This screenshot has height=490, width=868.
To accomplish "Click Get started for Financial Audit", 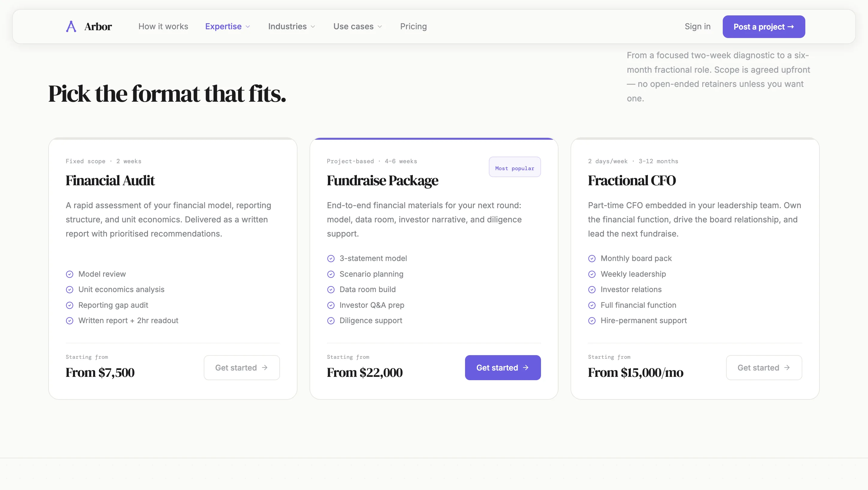I will pos(242,367).
